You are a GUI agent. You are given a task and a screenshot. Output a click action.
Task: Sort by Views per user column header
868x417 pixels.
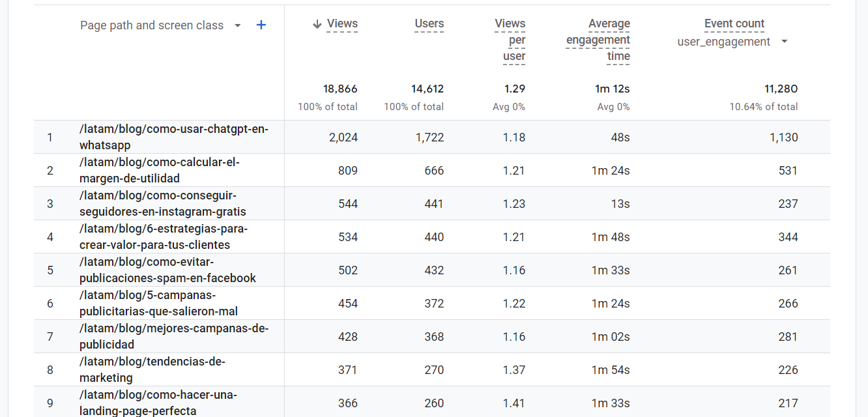[510, 39]
